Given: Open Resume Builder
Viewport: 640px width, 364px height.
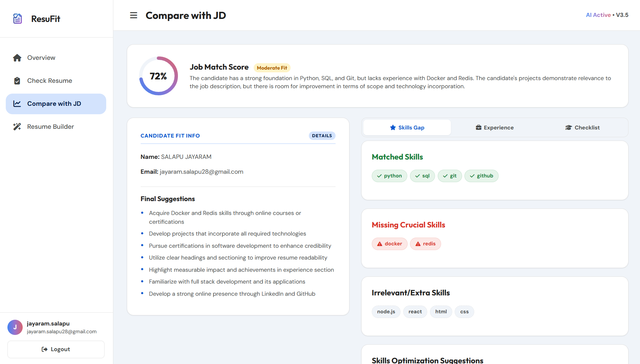Looking at the screenshot, I should [56, 127].
